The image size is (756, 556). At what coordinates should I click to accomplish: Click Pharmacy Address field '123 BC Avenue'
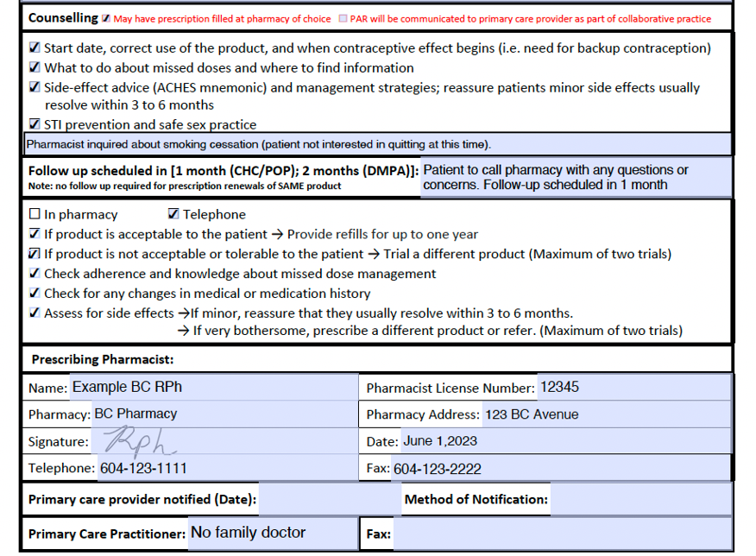click(607, 414)
